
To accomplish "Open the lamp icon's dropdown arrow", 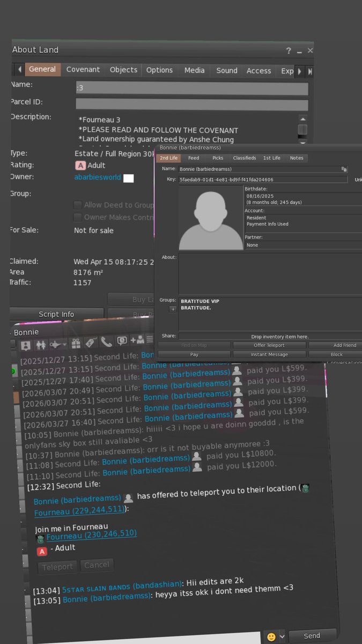I will [x=65, y=344].
